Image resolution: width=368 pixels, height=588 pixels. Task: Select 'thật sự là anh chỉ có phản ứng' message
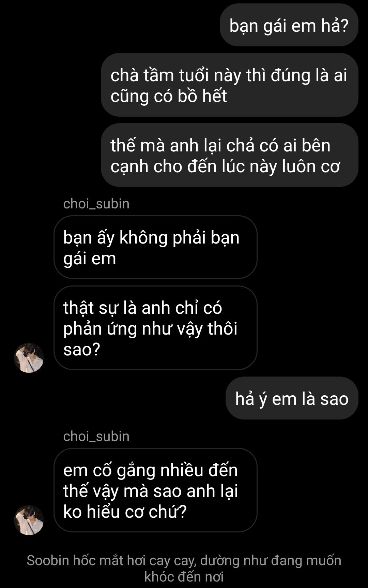(x=155, y=328)
